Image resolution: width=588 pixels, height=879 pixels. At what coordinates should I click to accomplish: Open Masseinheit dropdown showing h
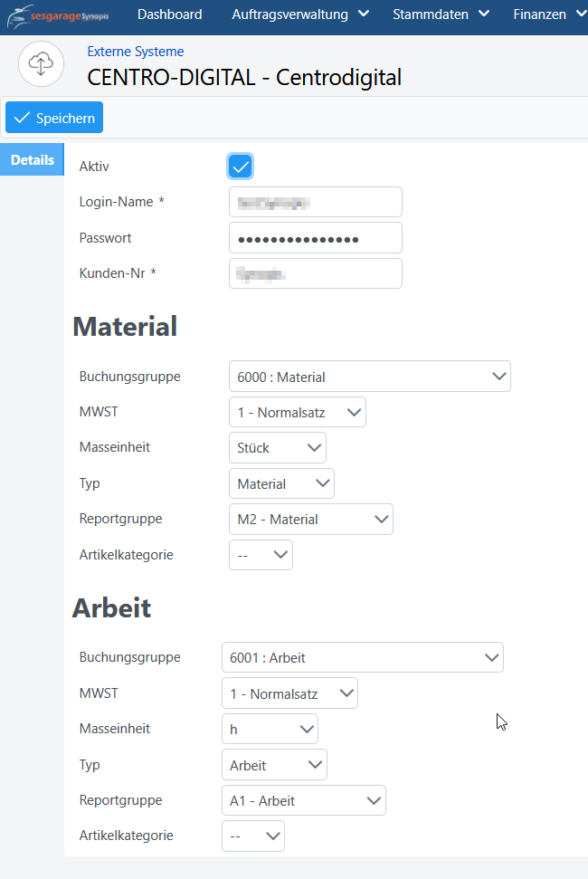point(270,729)
